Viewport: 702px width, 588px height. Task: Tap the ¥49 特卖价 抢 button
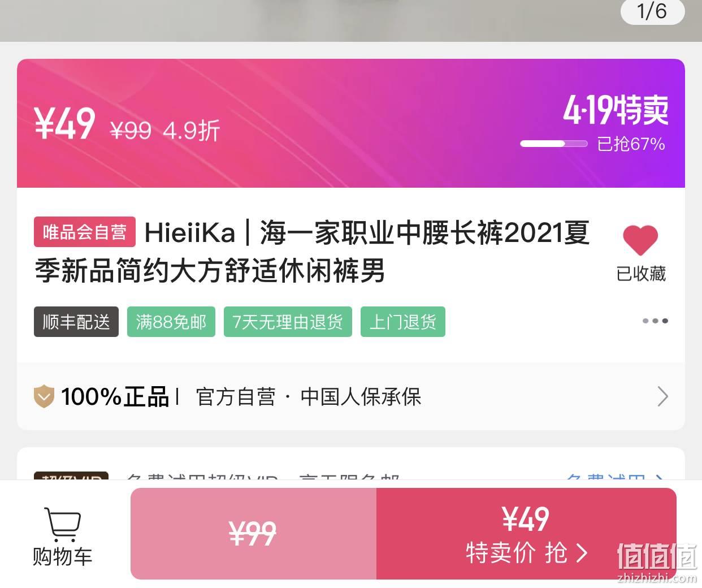click(526, 534)
